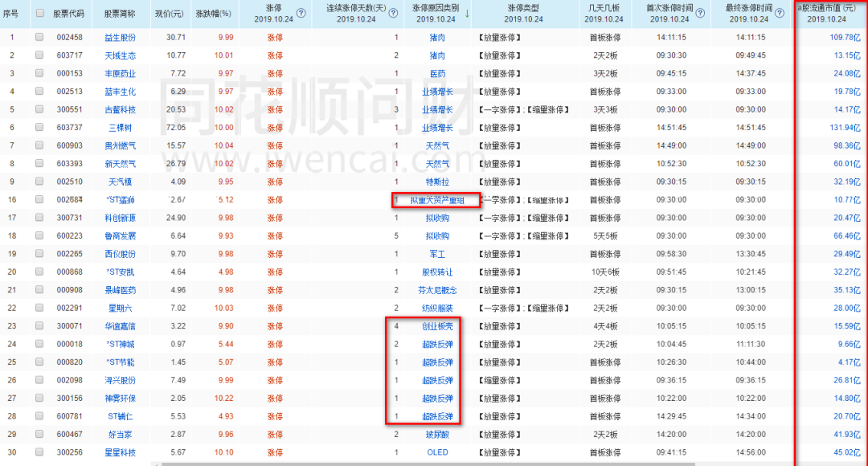Click 军工 reason link
Screen dimensions: 868x466
[x=437, y=254]
